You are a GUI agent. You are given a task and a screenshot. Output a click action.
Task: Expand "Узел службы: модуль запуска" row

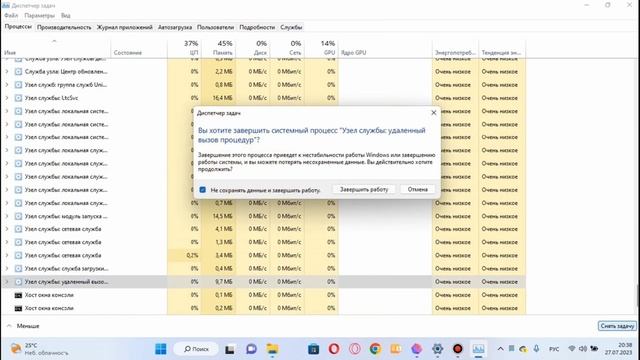click(7, 216)
